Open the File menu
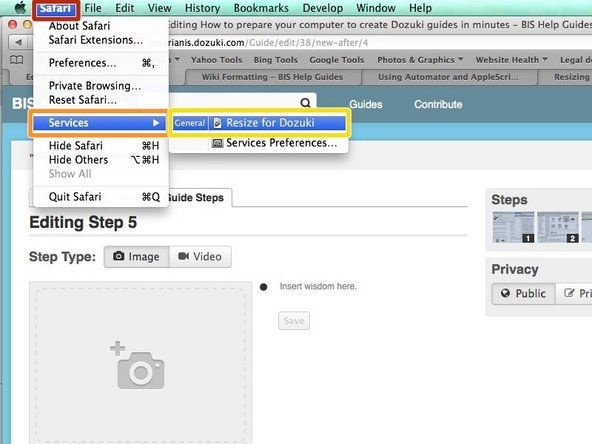The image size is (592, 444). click(93, 8)
